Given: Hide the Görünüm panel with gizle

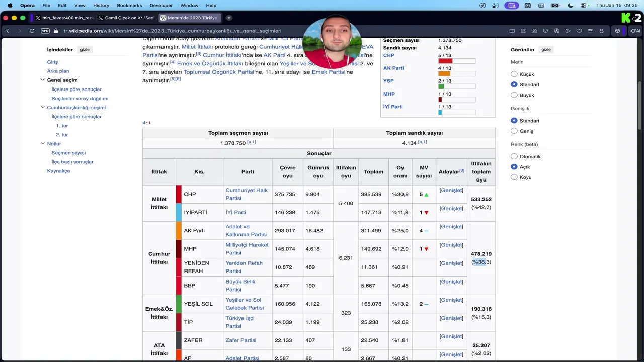Looking at the screenshot, I should pos(546,50).
